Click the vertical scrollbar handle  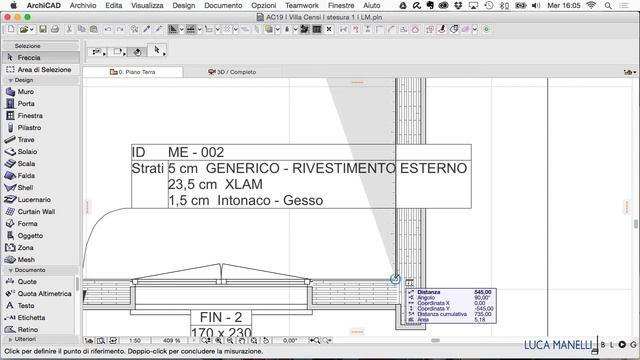[x=636, y=224]
